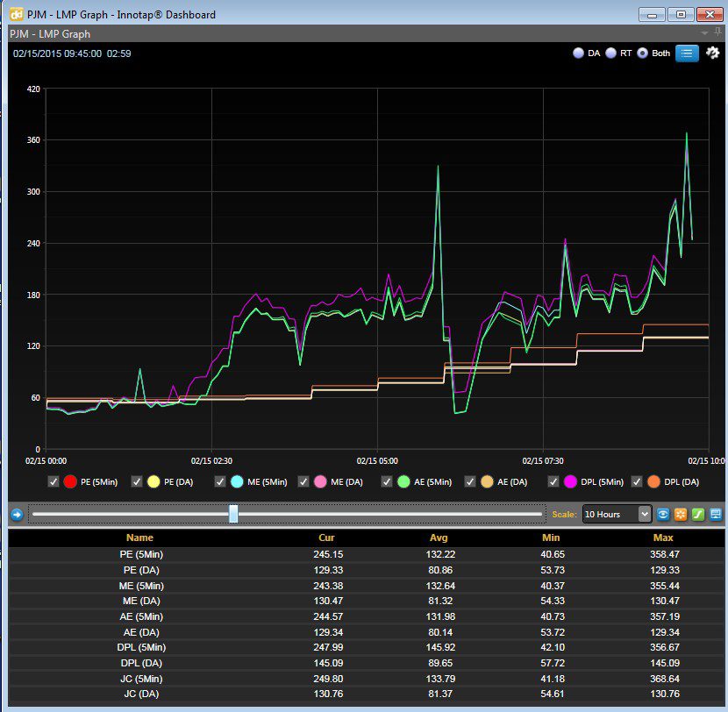Screen dimensions: 728x712
Task: Click the pink ME (DA) color swatch
Action: click(x=320, y=481)
